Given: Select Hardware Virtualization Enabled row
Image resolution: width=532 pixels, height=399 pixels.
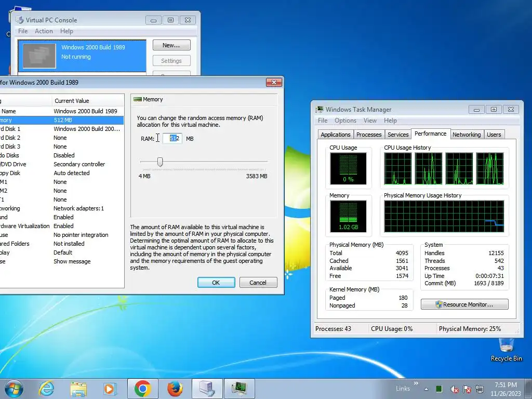Looking at the screenshot, I should [x=61, y=226].
